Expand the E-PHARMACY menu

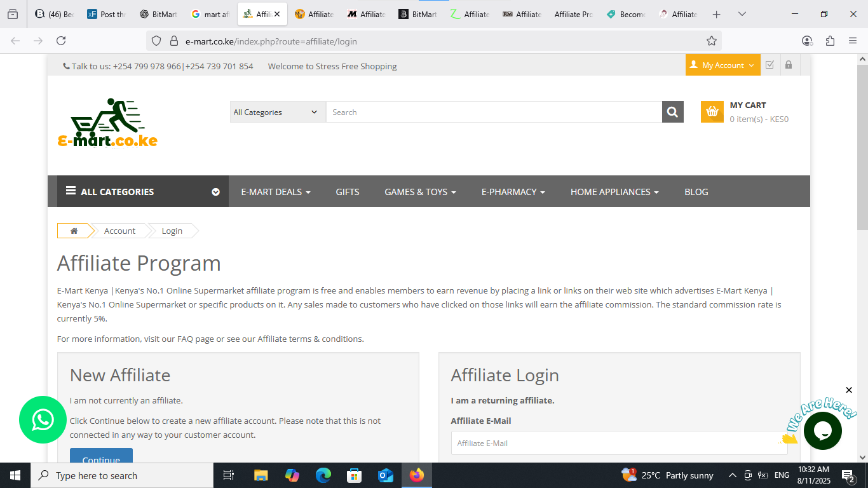click(513, 191)
